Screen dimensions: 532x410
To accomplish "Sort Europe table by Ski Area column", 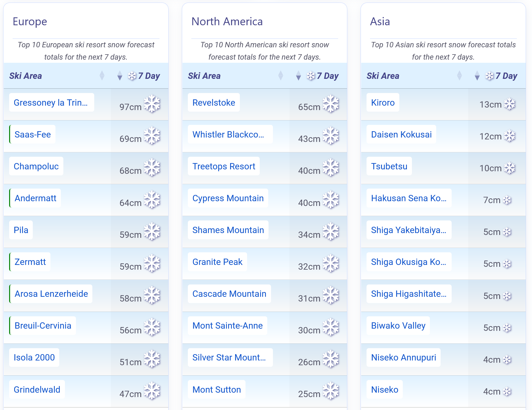I will point(102,76).
